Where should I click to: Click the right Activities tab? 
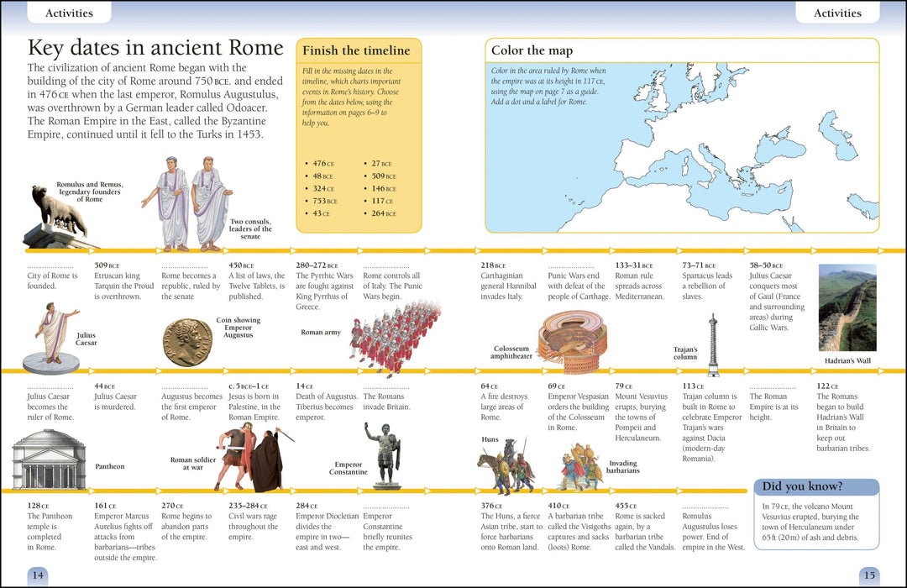coord(837,13)
